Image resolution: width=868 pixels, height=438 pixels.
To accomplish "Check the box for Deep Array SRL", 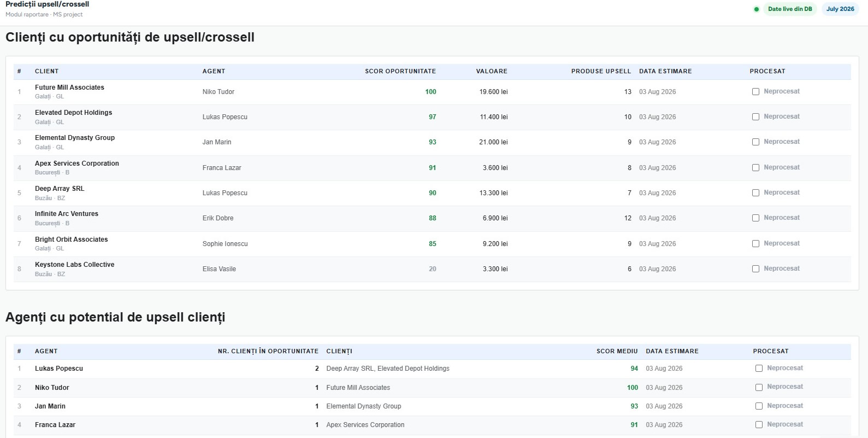I will click(755, 193).
